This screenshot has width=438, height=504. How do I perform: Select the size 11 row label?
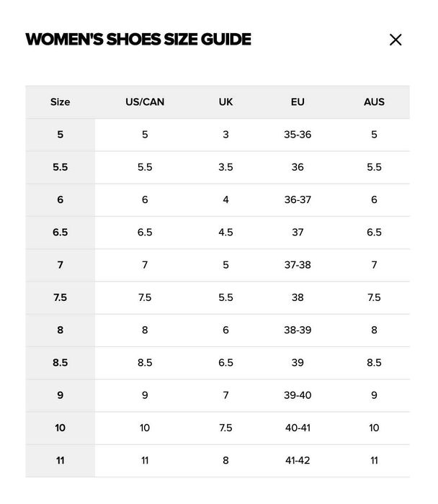pyautogui.click(x=60, y=461)
